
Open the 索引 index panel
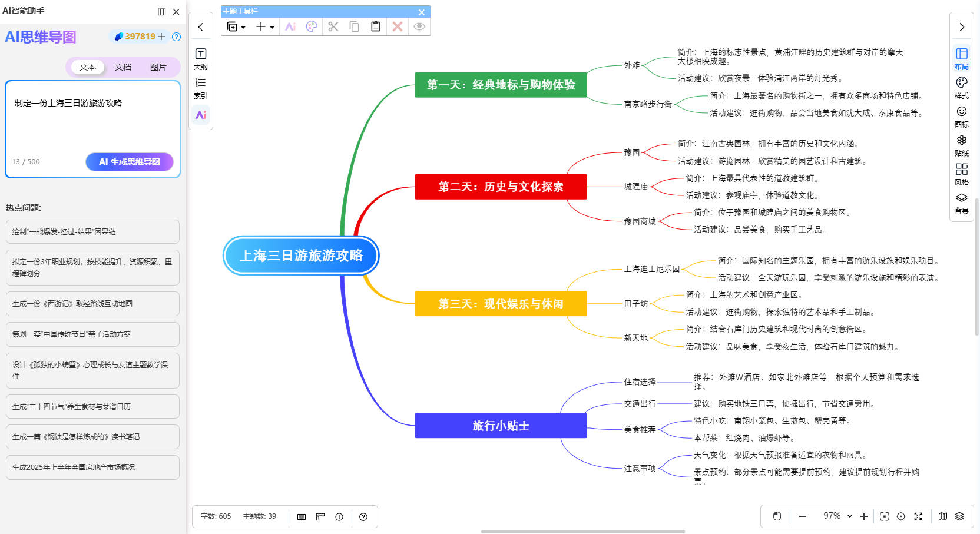200,88
